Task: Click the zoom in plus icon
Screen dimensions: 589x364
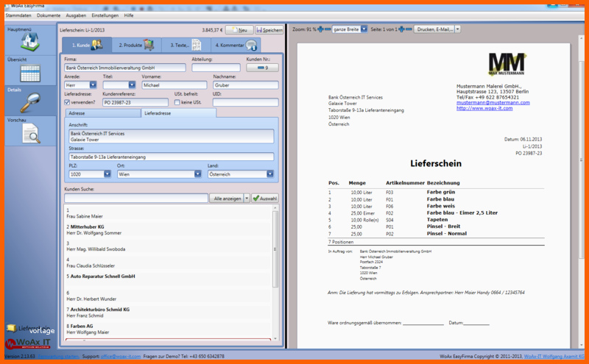Action: pyautogui.click(x=320, y=29)
